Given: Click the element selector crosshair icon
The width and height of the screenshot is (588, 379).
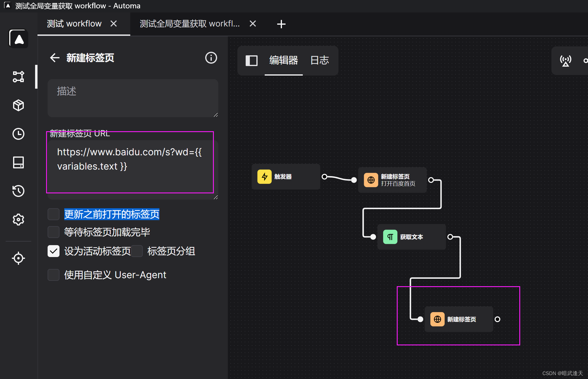Looking at the screenshot, I should point(18,258).
